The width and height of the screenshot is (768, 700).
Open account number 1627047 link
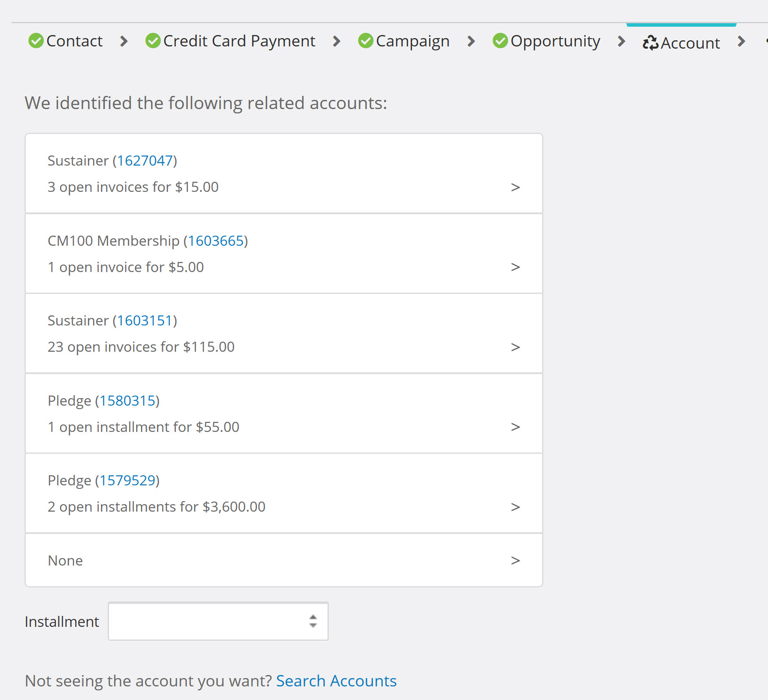tap(144, 161)
